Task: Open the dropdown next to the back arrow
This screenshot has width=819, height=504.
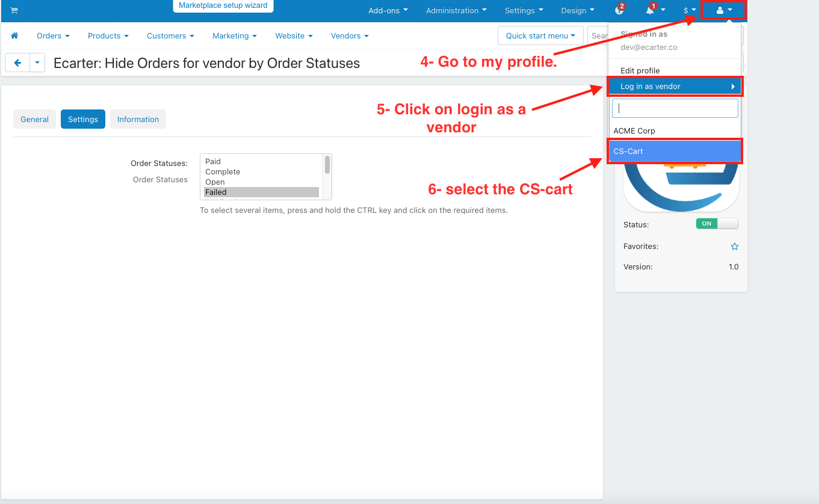Action: [x=37, y=63]
